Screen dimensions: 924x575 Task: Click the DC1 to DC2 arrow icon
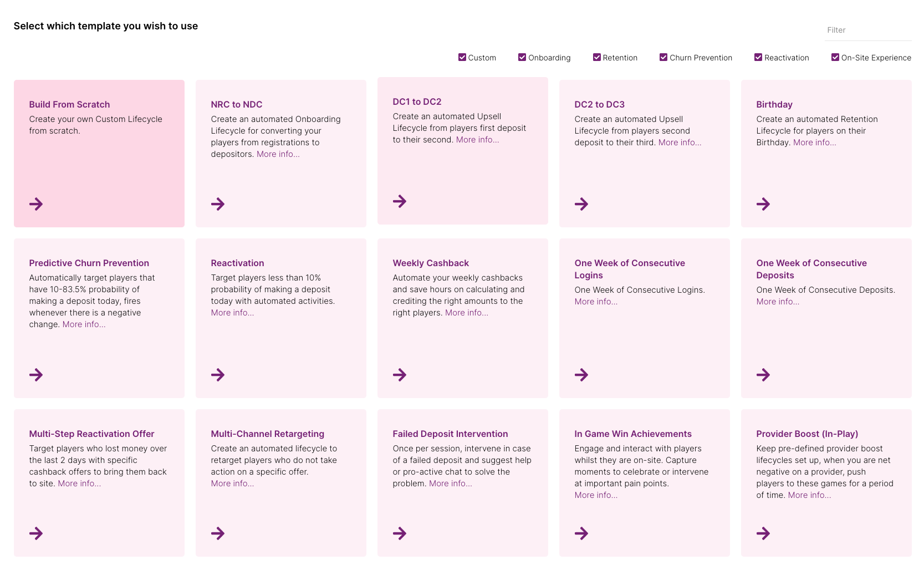400,201
